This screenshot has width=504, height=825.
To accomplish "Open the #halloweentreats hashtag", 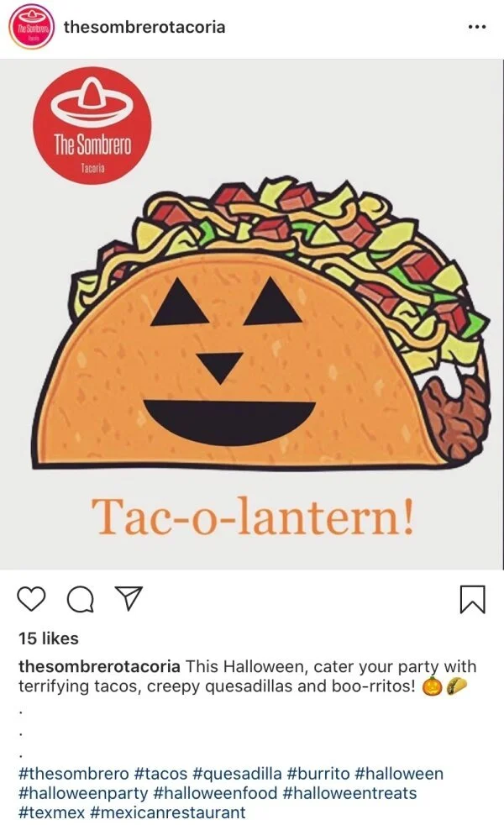I will [x=349, y=793].
